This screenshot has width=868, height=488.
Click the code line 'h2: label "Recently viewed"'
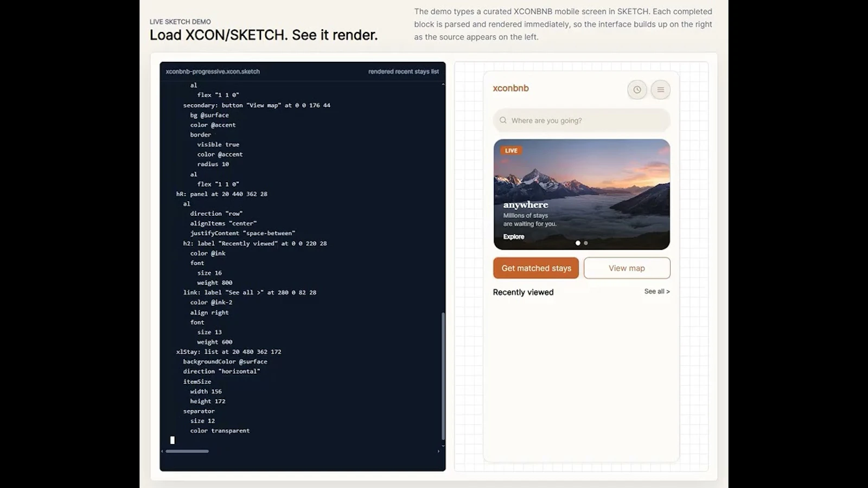click(255, 243)
